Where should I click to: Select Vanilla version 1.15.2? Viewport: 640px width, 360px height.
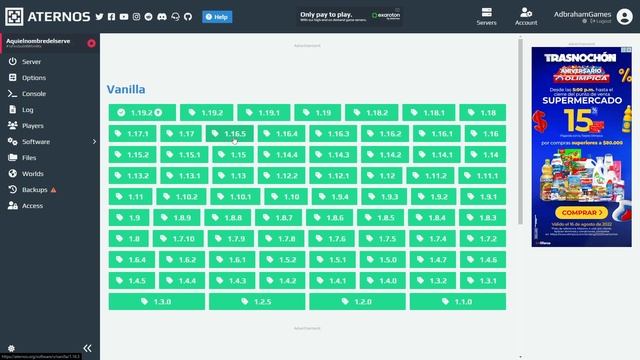pyautogui.click(x=132, y=155)
